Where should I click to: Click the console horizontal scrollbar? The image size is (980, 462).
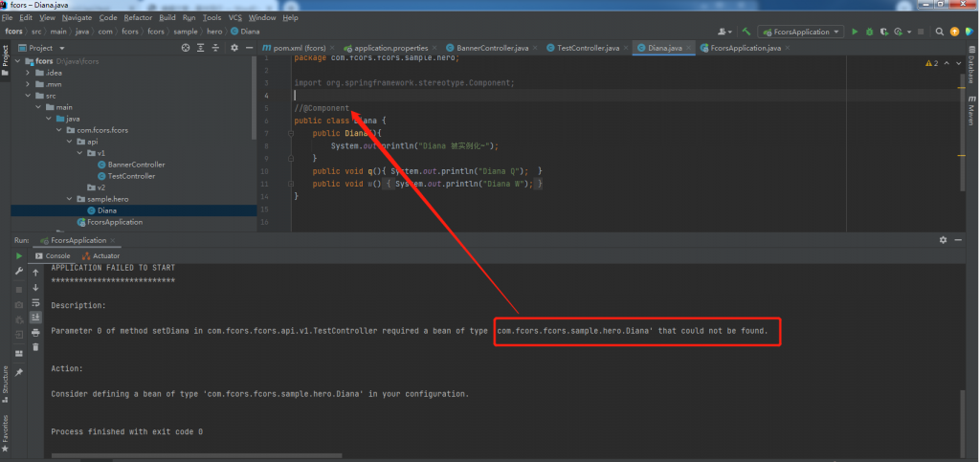click(196, 455)
